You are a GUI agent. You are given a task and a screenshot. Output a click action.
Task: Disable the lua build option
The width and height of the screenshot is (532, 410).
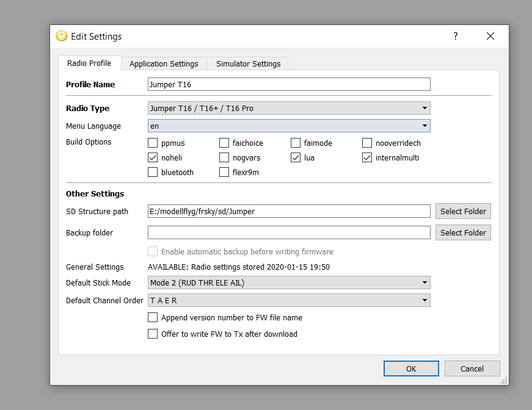(296, 158)
